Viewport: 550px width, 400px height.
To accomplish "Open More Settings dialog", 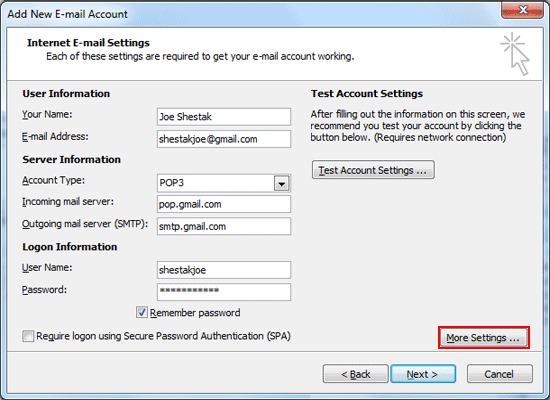I will click(x=484, y=338).
